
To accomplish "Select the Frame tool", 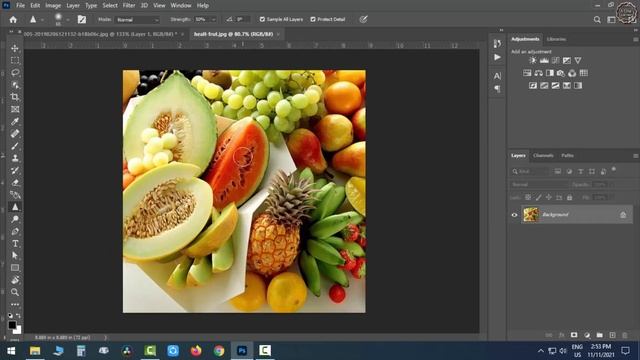I will point(15,109).
